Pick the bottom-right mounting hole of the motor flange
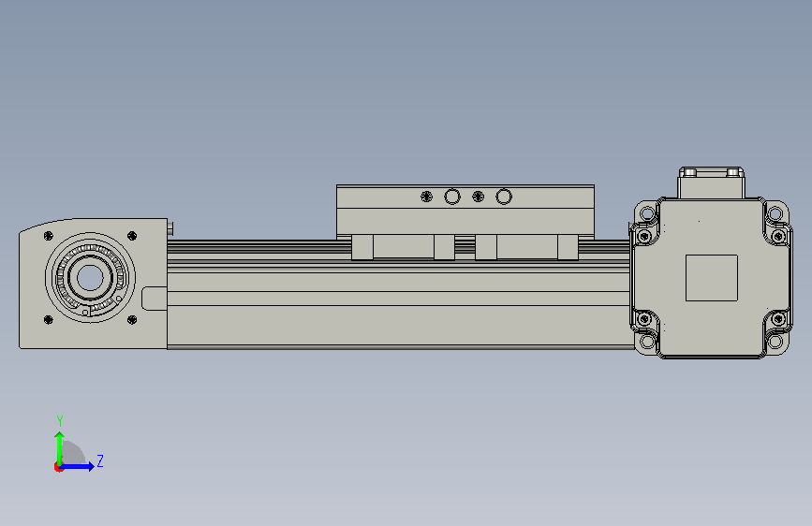Screen dimensions: 812x526 click(775, 342)
